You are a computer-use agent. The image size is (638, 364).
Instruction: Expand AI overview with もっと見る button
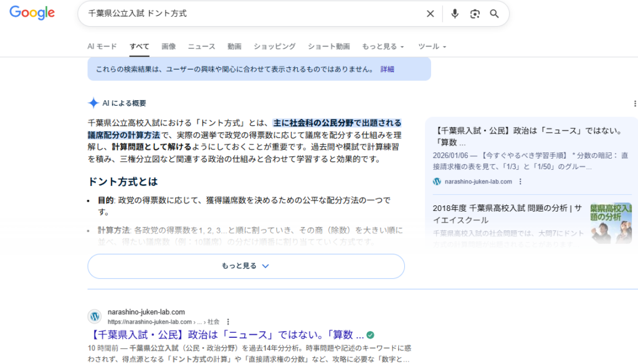[x=246, y=266]
